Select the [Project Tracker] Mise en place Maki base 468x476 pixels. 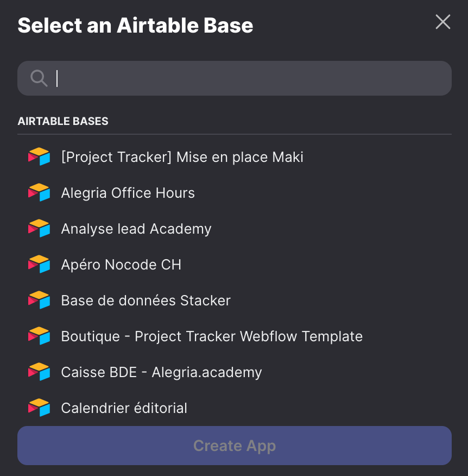click(x=235, y=157)
